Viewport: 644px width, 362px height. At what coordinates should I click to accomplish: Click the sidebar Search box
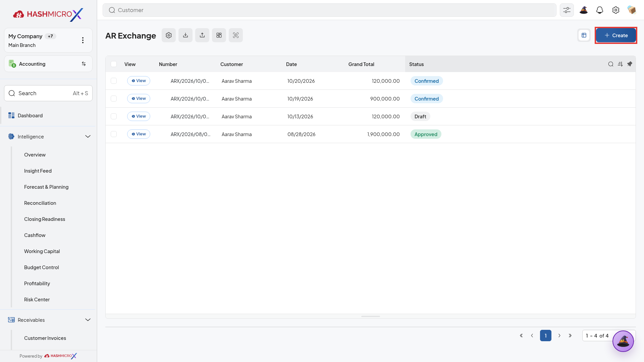click(48, 93)
